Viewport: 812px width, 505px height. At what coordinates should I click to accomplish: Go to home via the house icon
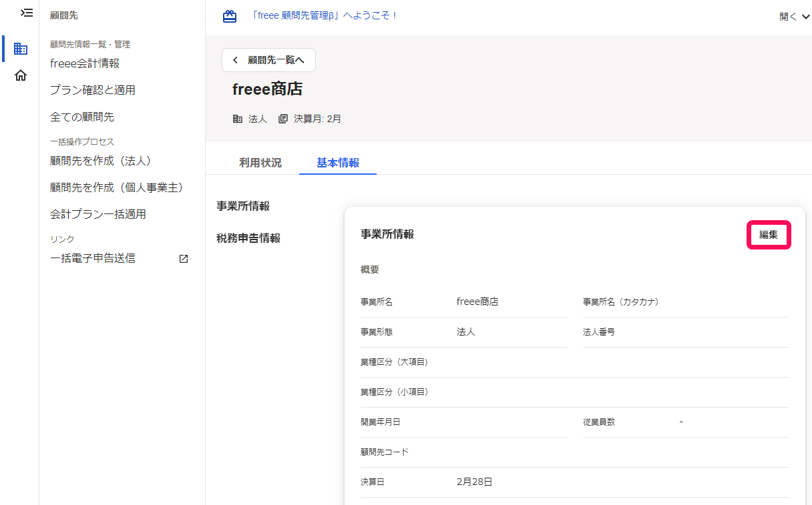[21, 75]
